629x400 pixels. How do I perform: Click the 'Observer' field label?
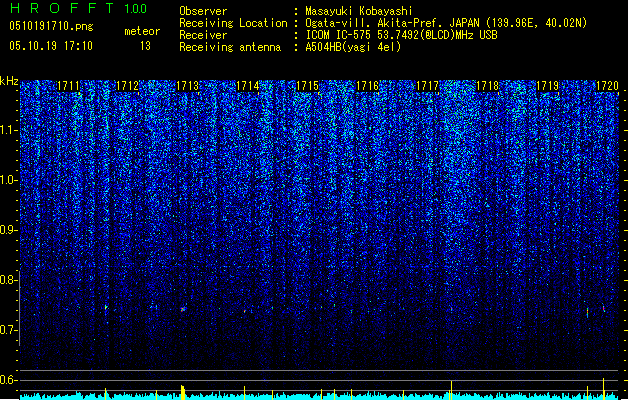pos(203,11)
